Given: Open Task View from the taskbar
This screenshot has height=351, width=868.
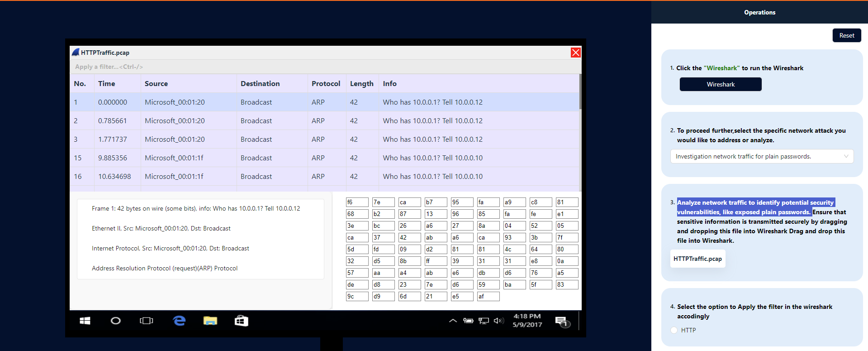Looking at the screenshot, I should tap(146, 321).
